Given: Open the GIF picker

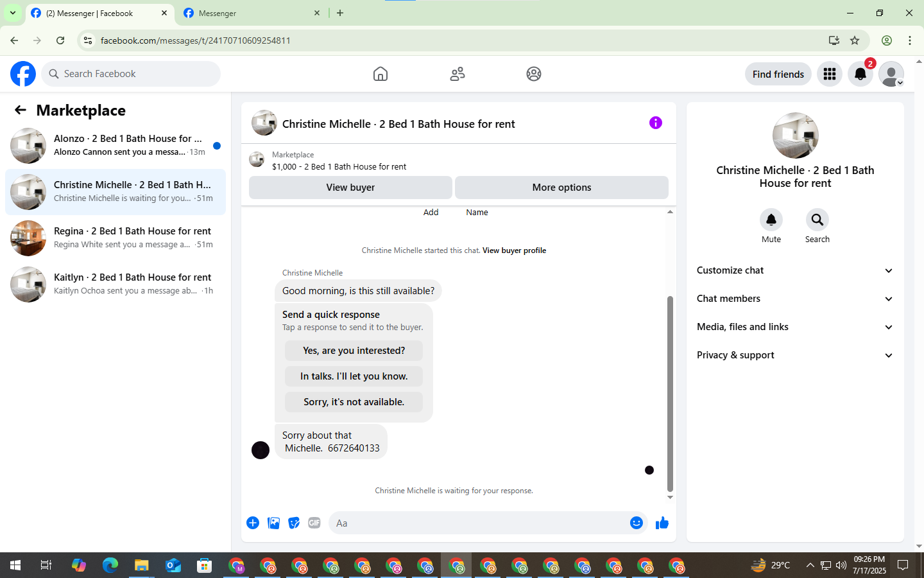Looking at the screenshot, I should pos(314,523).
